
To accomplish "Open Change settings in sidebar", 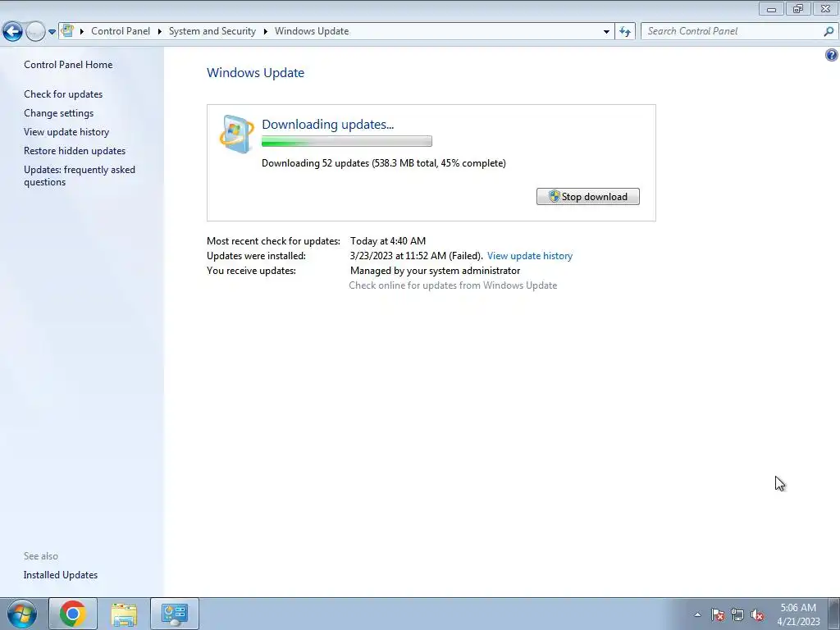I will coord(58,113).
